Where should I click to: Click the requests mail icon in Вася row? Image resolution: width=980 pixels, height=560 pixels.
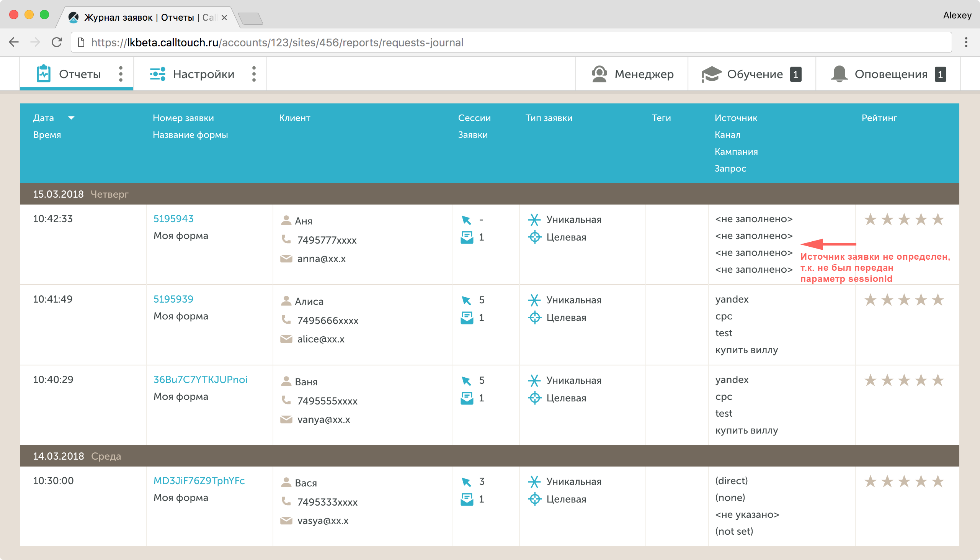[x=467, y=499]
